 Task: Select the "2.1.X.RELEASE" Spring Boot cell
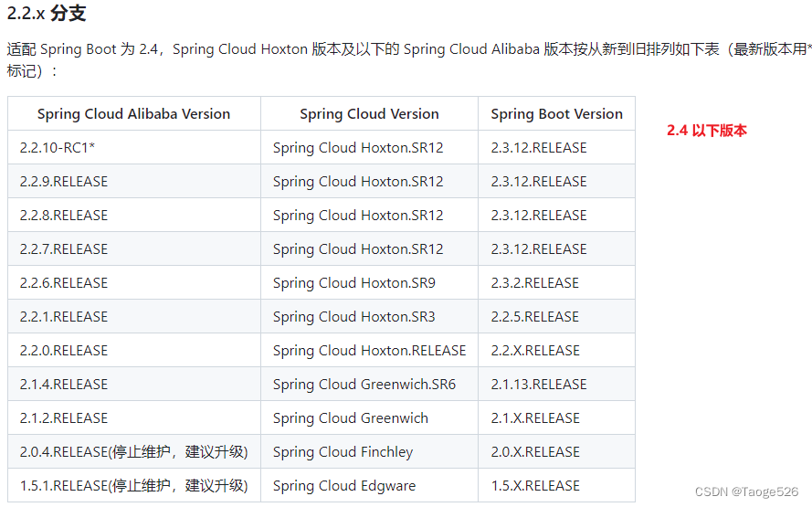click(556, 417)
